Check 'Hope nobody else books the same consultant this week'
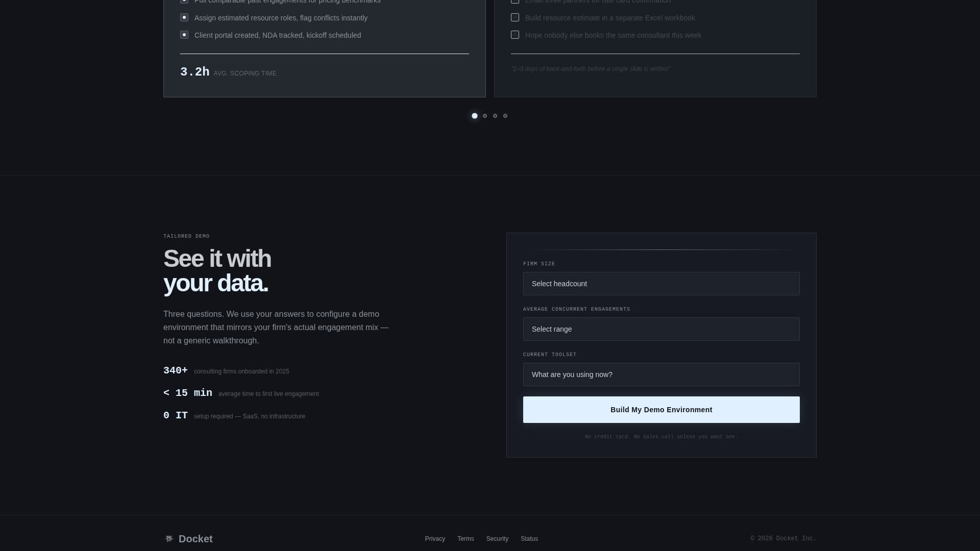Image resolution: width=980 pixels, height=551 pixels. point(515,35)
